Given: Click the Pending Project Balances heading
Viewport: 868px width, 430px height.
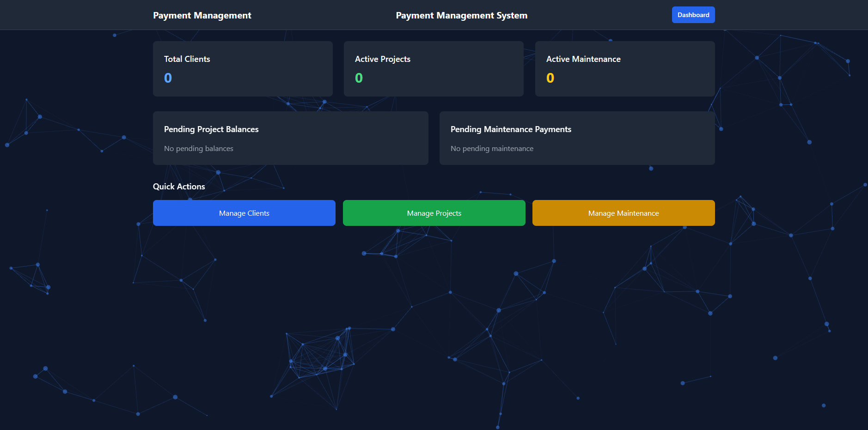Looking at the screenshot, I should 211,129.
